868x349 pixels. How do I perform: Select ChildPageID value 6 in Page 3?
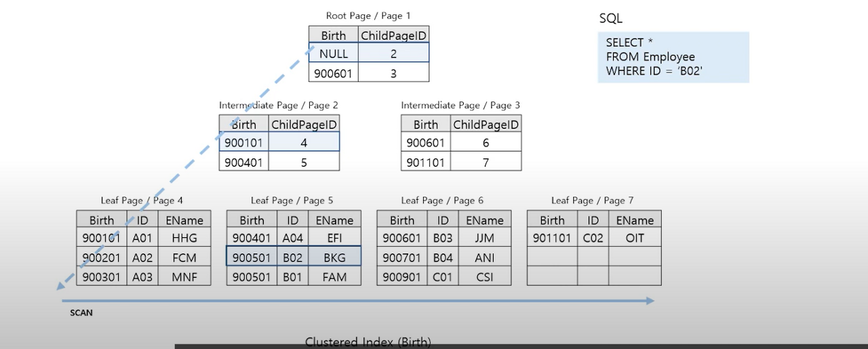click(486, 142)
